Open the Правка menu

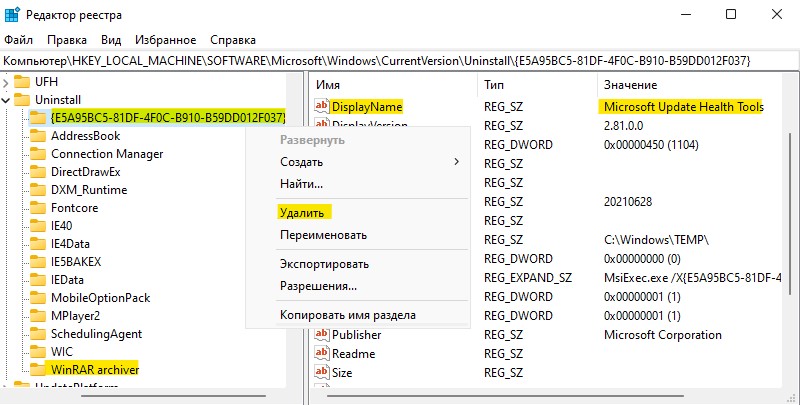(x=67, y=40)
